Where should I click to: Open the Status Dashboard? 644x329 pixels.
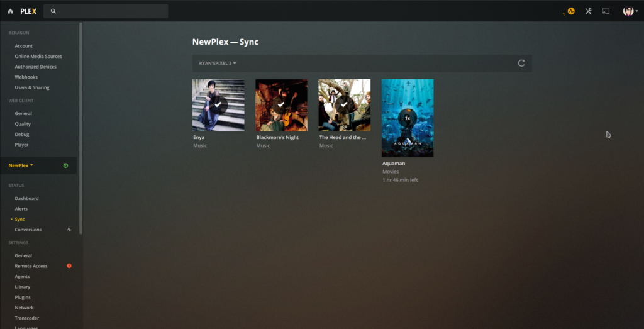26,198
